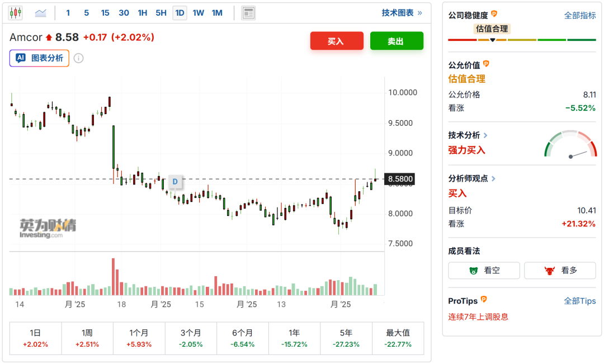
Task: Switch to the area chart icon
Action: pos(40,13)
